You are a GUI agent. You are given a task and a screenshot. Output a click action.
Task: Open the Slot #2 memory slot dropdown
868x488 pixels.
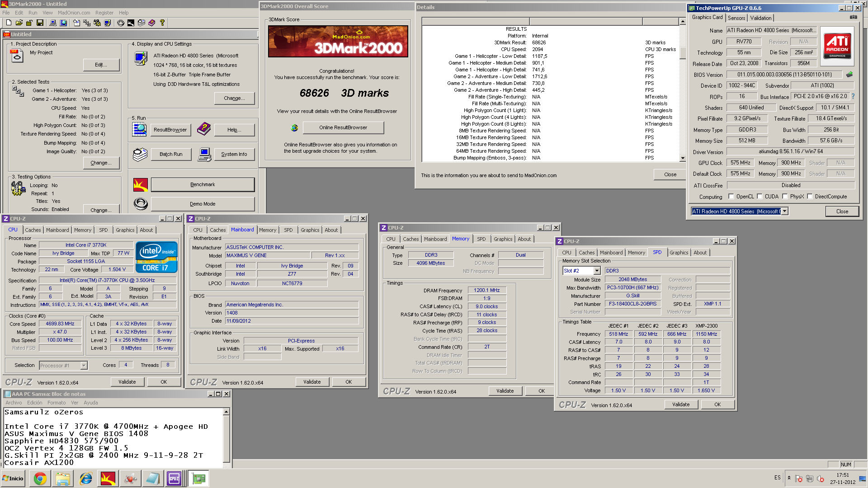click(x=597, y=271)
